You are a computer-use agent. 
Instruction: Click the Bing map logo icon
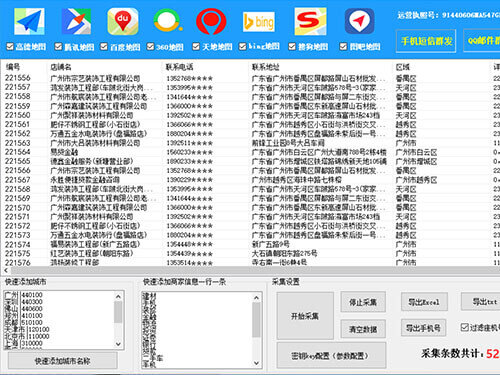pos(259,22)
